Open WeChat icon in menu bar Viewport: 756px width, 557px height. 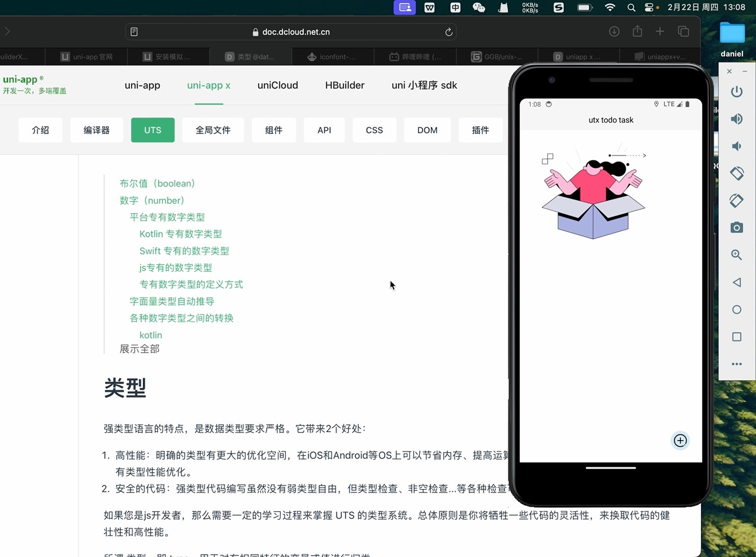479,7
